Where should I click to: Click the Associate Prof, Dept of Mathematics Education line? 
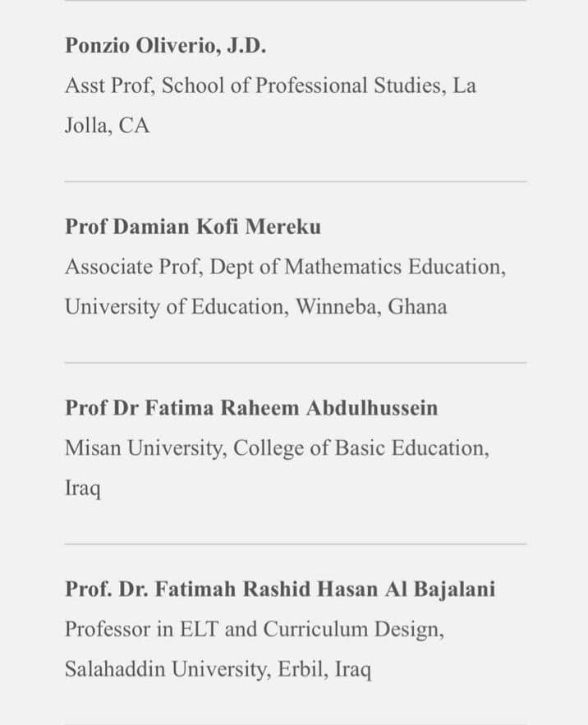pyautogui.click(x=285, y=267)
